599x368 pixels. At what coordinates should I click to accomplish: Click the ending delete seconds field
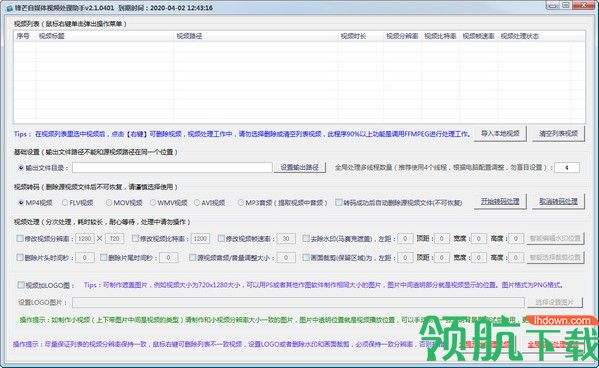pos(168,258)
